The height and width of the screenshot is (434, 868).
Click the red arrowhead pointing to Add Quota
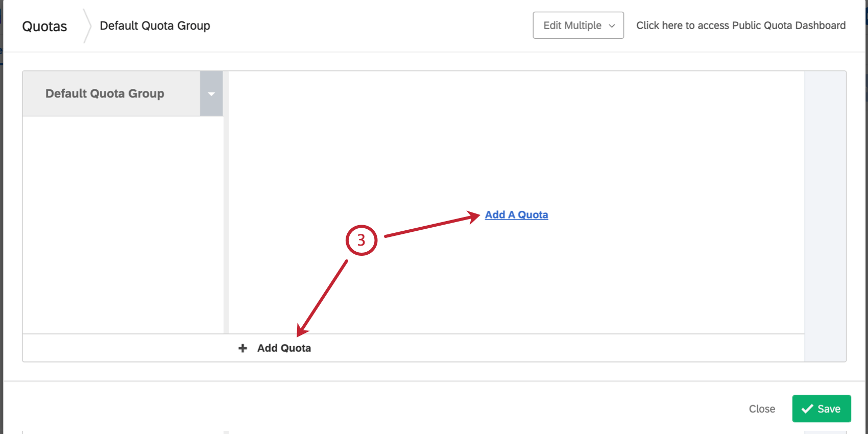pyautogui.click(x=302, y=330)
